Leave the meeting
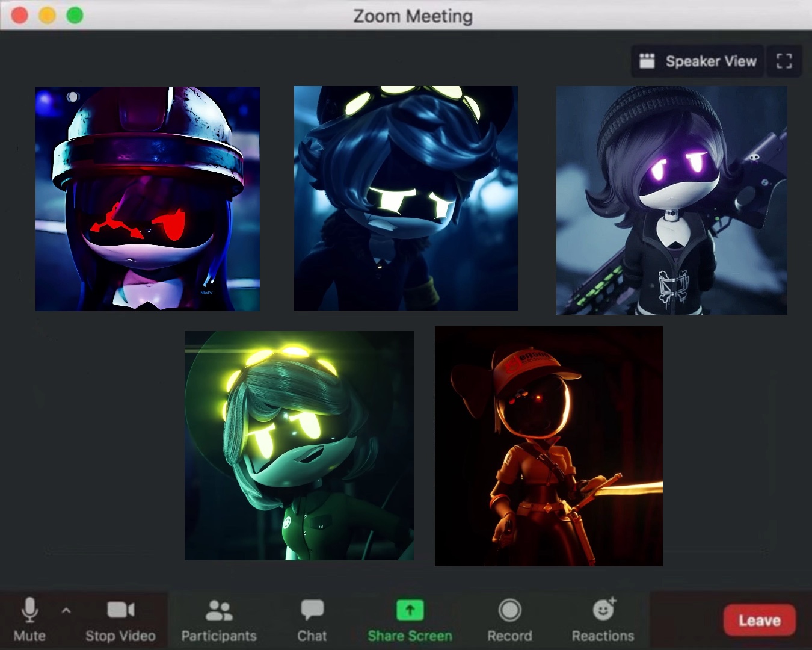 (x=759, y=621)
